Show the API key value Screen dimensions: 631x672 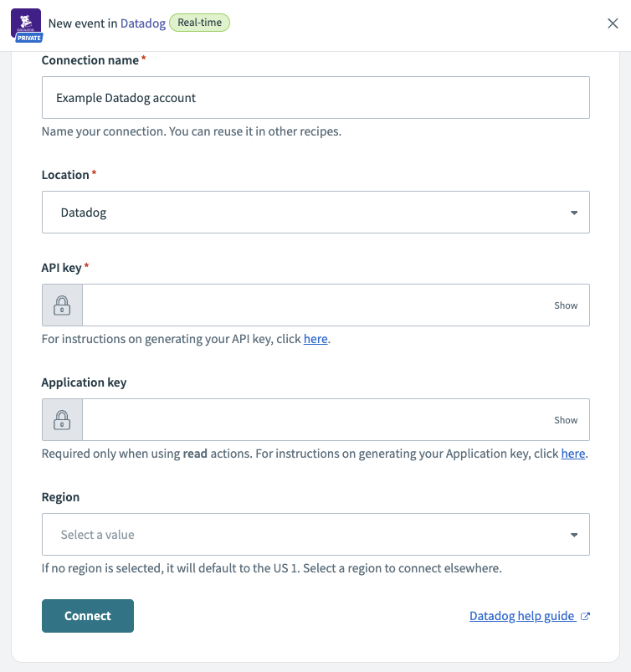coord(566,305)
